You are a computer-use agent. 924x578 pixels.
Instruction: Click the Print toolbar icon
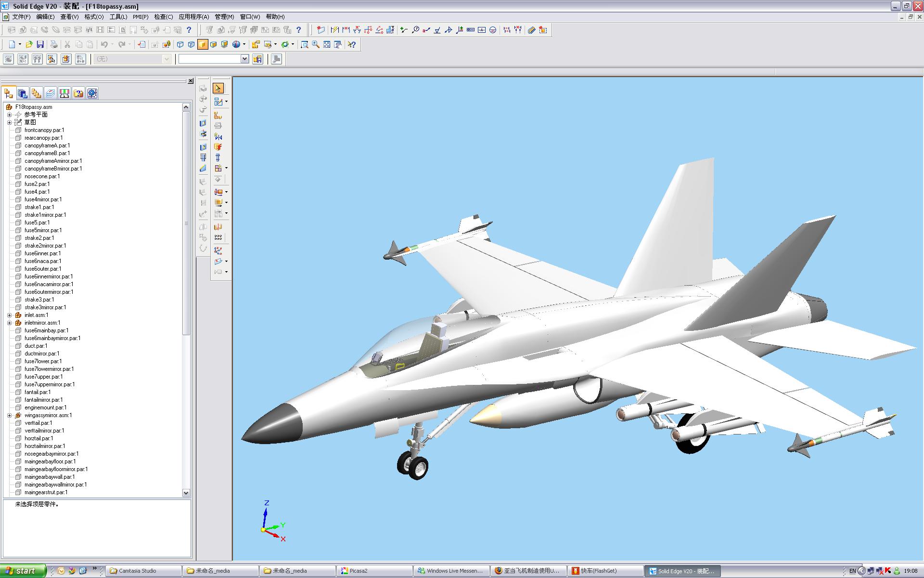coord(54,45)
